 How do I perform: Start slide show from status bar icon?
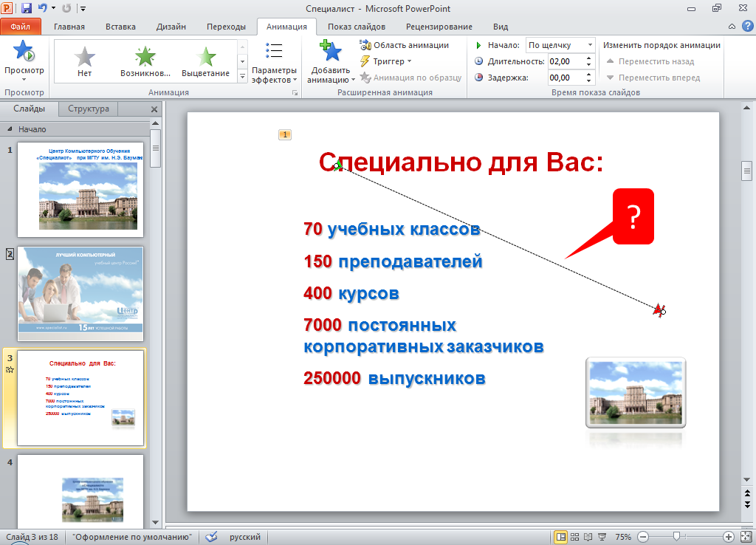point(601,537)
